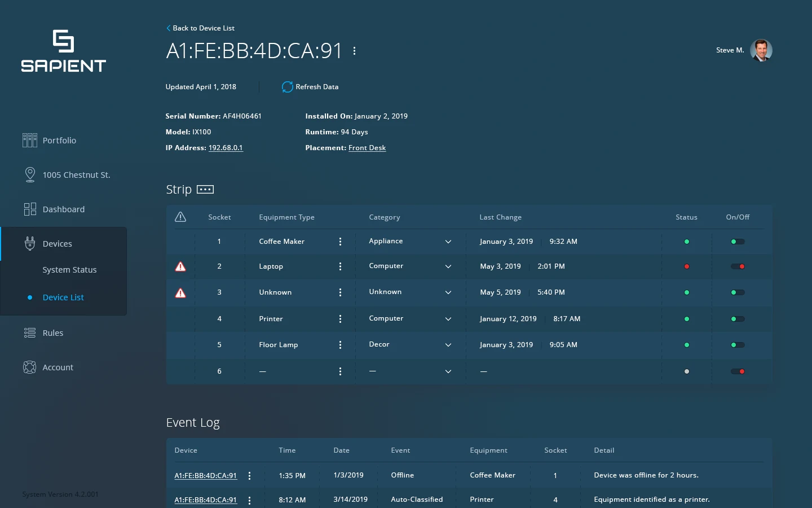
Task: Click Rules list icon in sidebar
Action: [30, 333]
